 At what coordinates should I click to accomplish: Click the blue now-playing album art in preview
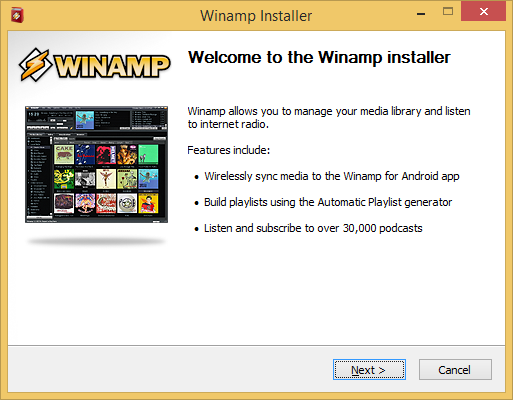[x=85, y=120]
